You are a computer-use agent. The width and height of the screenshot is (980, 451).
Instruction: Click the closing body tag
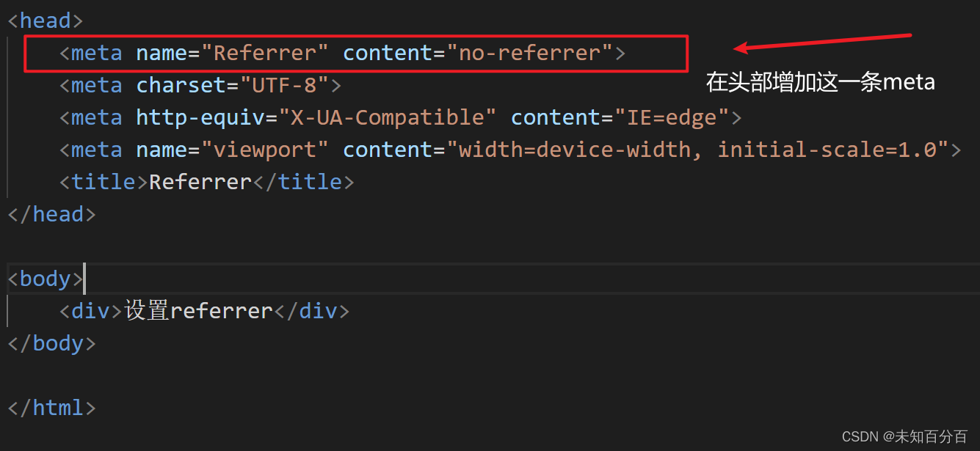pos(51,343)
